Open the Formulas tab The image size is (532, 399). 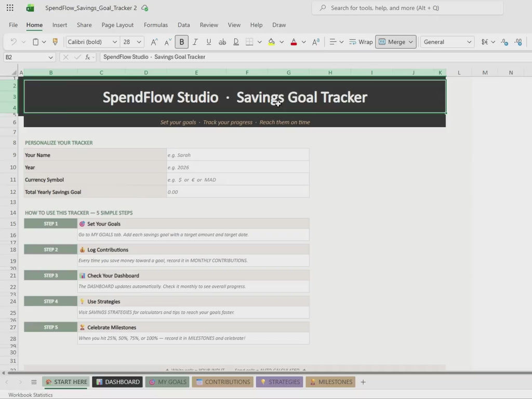click(156, 25)
